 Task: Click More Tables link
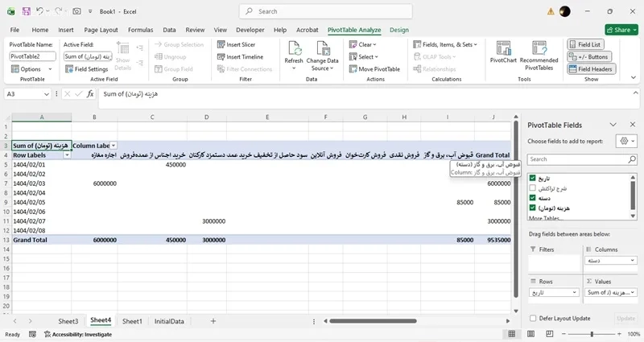544,218
